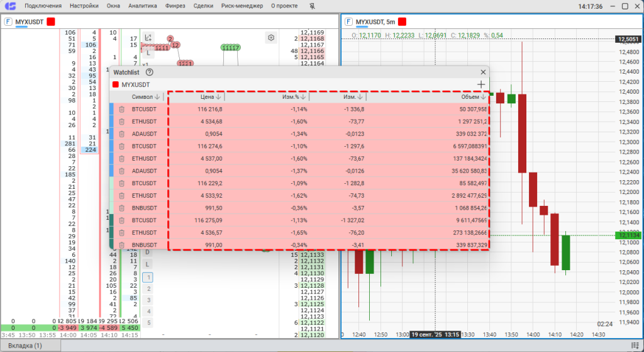
Task: Close the Watchlist window
Action: tap(483, 72)
